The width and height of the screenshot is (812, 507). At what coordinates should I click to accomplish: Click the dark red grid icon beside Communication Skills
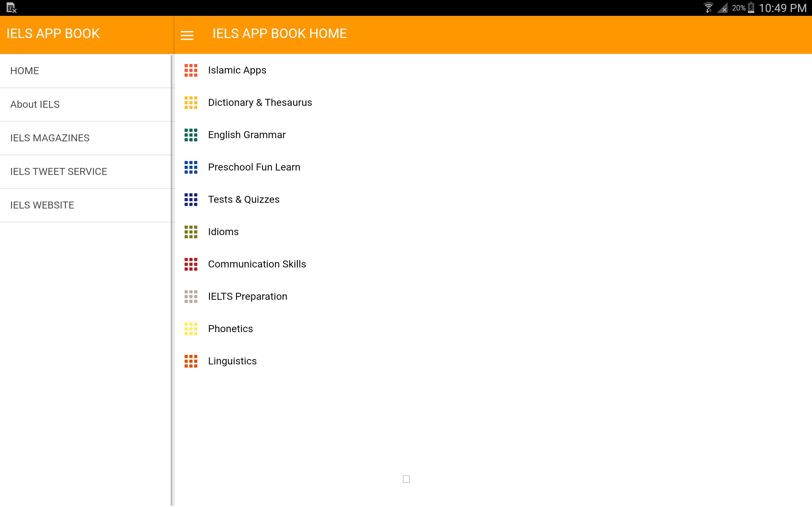(x=191, y=264)
